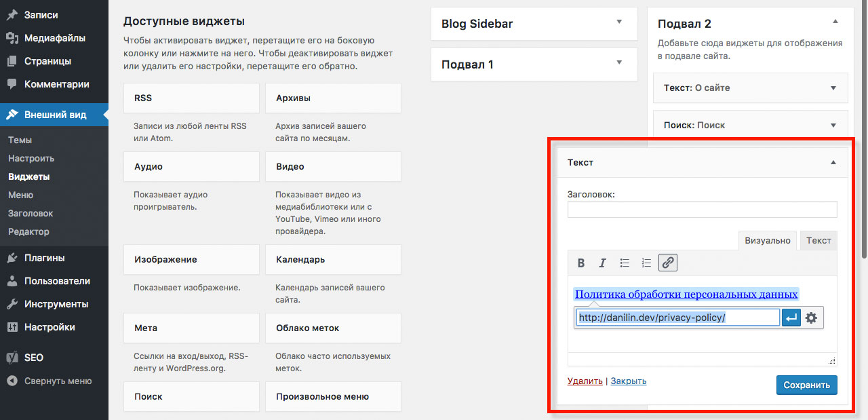Image resolution: width=868 pixels, height=420 pixels.
Task: Select the Изображение available widget
Action: 192,259
